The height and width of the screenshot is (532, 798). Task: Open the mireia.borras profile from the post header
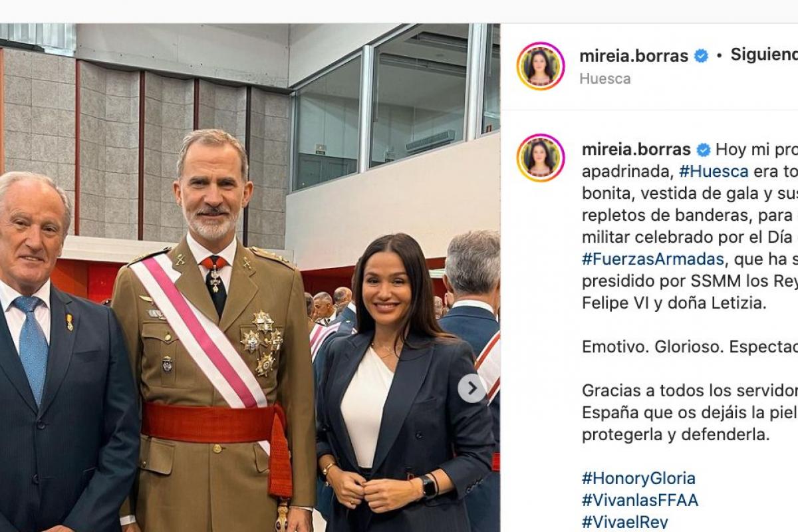pyautogui.click(x=634, y=56)
